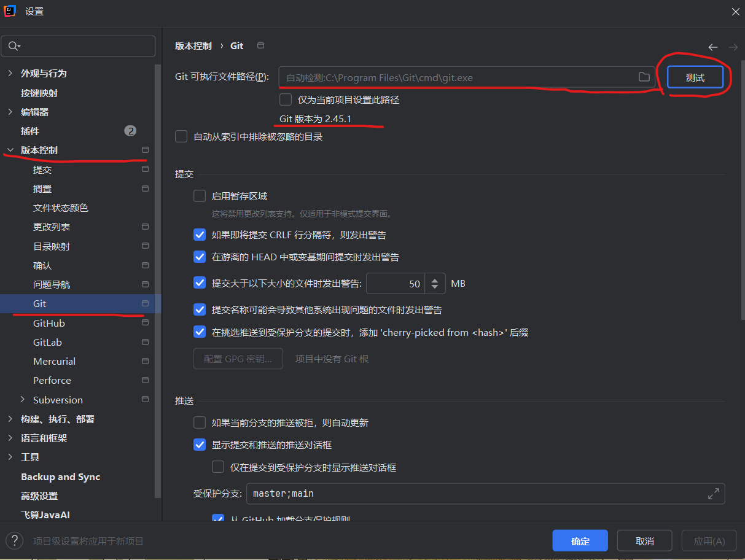
Task: Click the IntelliJ logo in title bar
Action: click(x=9, y=11)
